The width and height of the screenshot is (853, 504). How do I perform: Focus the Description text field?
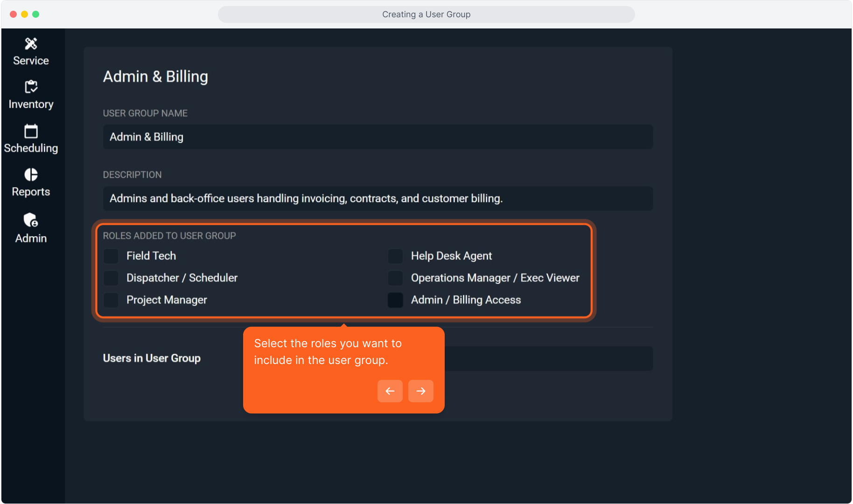[378, 199]
